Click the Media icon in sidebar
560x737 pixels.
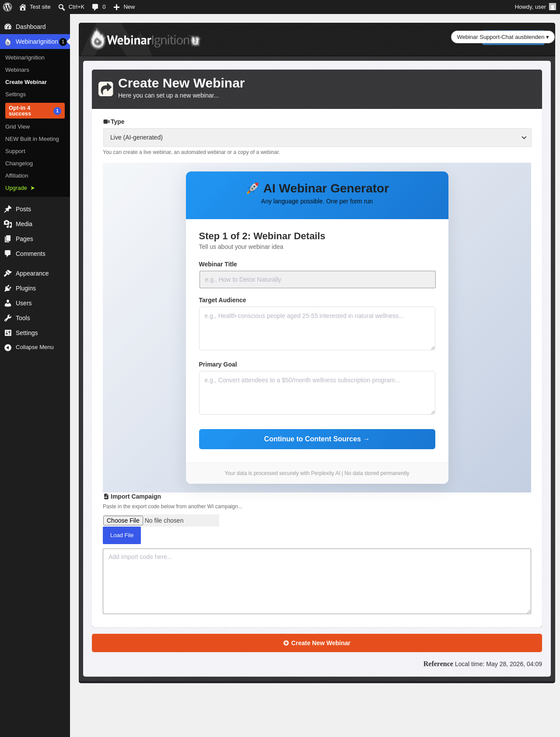click(x=8, y=224)
